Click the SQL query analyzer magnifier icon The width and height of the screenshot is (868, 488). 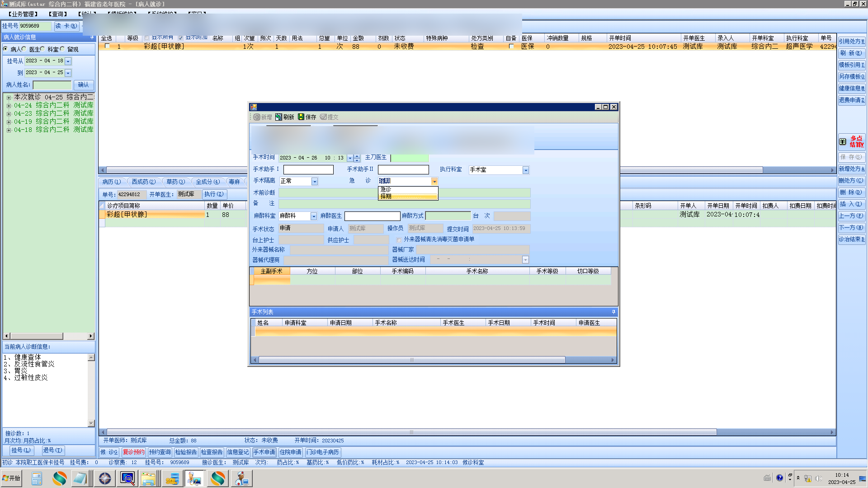tap(128, 478)
